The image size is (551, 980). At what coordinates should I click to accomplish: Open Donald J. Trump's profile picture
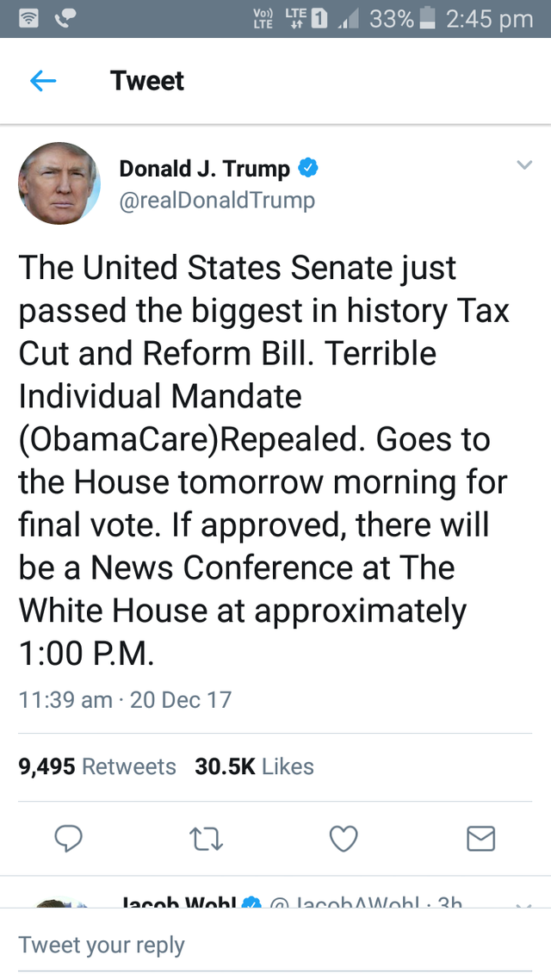pos(59,183)
